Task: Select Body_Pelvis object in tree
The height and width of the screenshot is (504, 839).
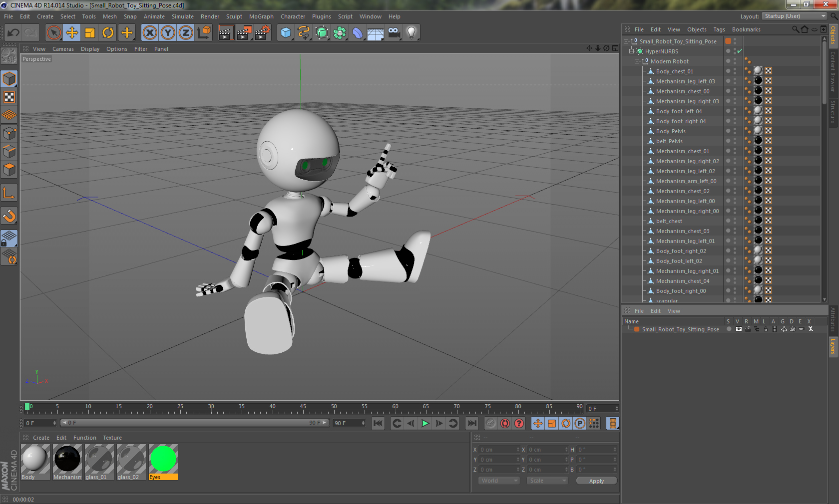Action: tap(671, 131)
